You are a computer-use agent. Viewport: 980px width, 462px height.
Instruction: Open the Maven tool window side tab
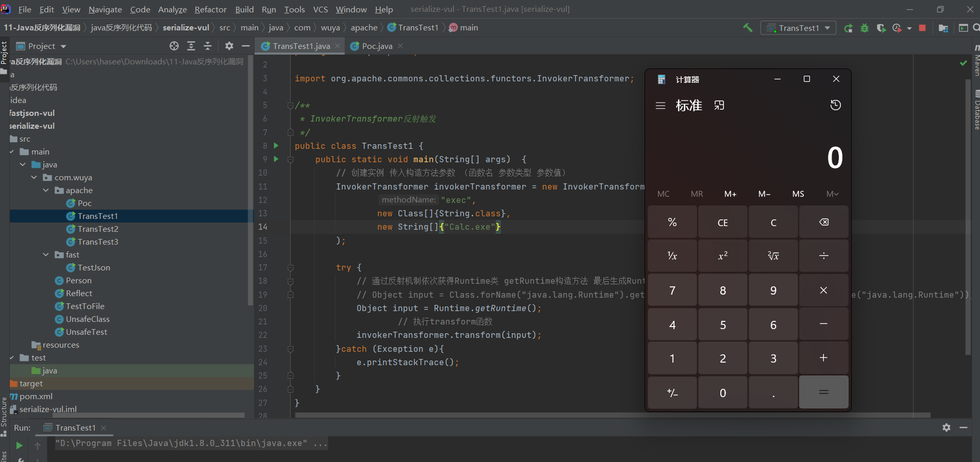tap(976, 61)
